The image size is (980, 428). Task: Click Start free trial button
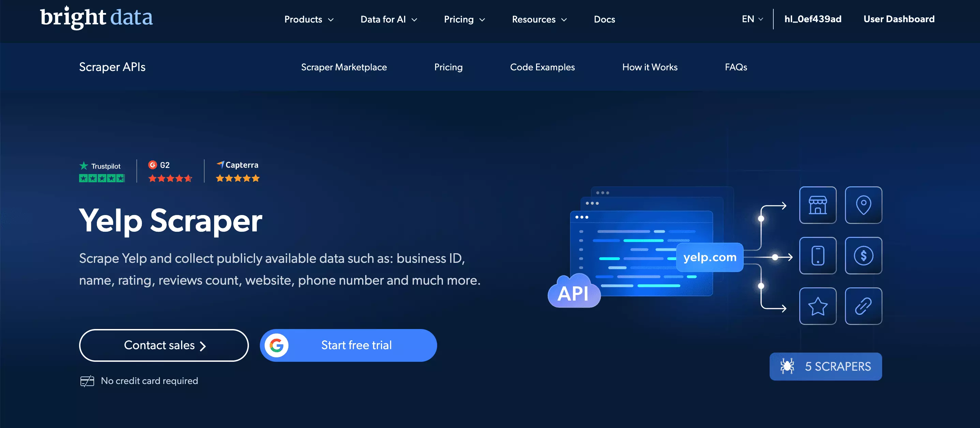coord(348,345)
